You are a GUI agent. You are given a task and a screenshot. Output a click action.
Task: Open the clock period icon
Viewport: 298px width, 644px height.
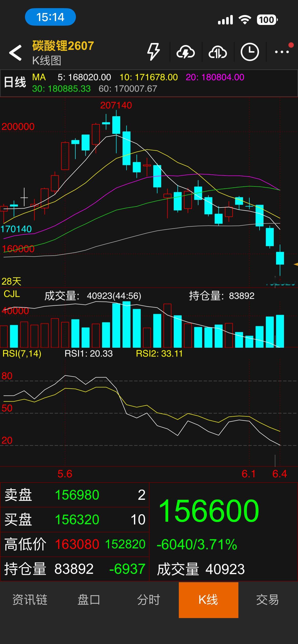(x=250, y=52)
